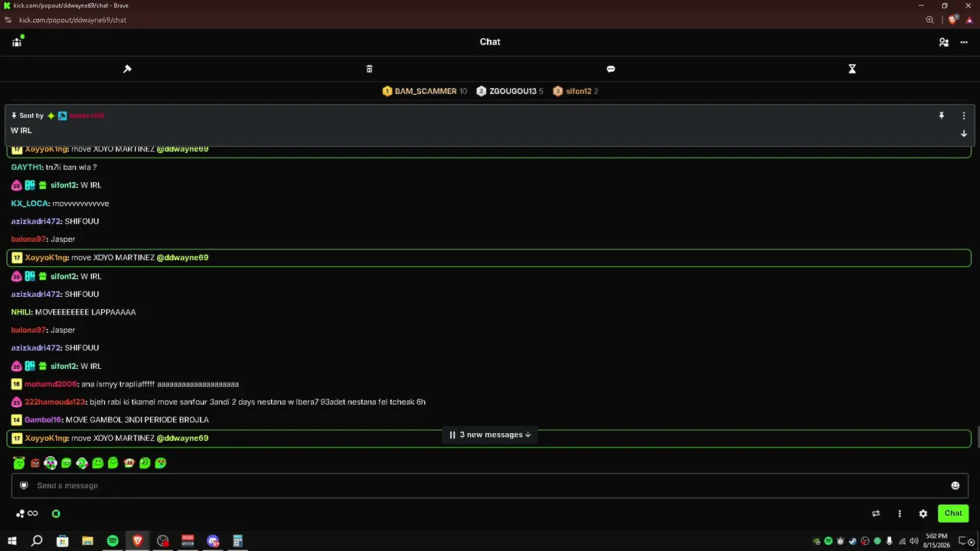Open the community people icon in header
This screenshot has height=551, width=980.
[x=17, y=41]
